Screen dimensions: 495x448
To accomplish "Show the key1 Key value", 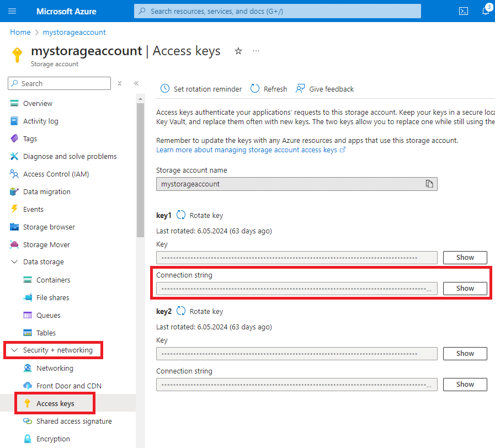I will [465, 257].
